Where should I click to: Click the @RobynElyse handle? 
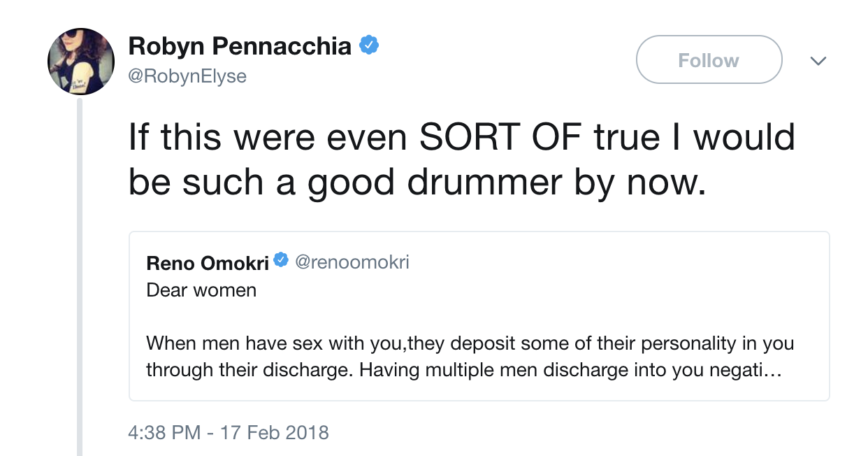click(187, 76)
